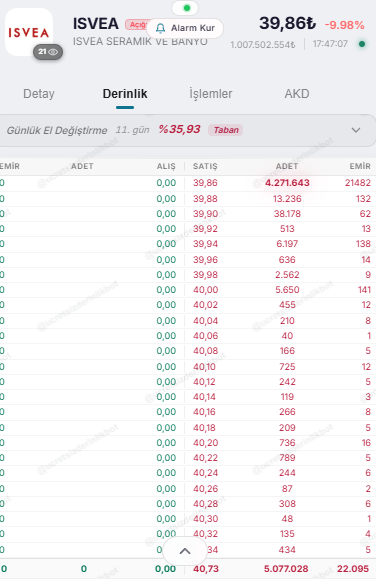Select the Derinlik tab
Screen dimensions: 376x579
[x=125, y=94]
